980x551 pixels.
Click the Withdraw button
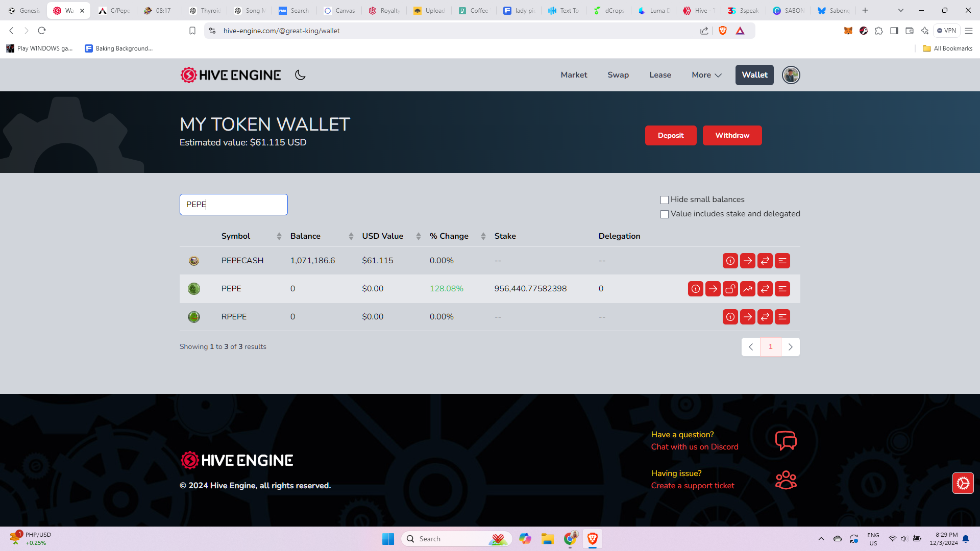[732, 135]
